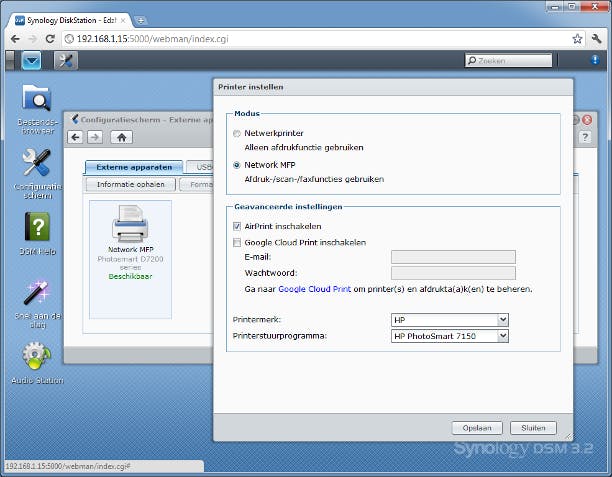
Task: Click the Sluiten button
Action: (x=533, y=428)
